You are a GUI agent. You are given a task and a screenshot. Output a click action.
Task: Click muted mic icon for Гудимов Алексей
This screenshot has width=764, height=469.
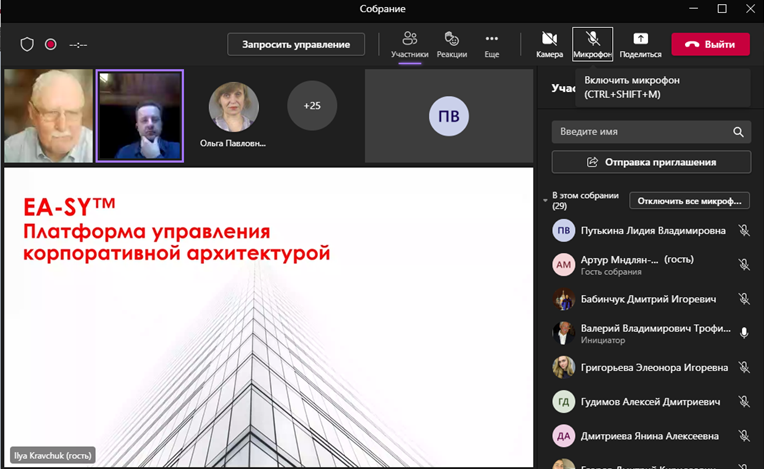[x=744, y=402]
